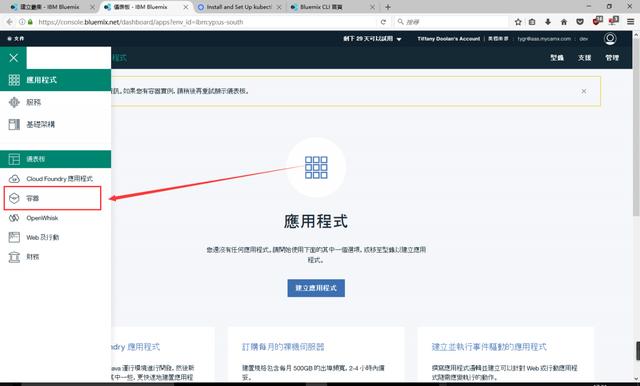Click the Infrastructure server icon in sidebar
The image size is (640, 386).
(14, 124)
